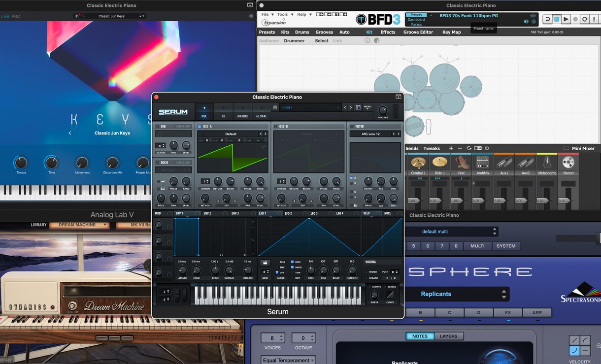Go to previous preset in Analog Lab keys view
This screenshot has height=364, width=601.
70,133
